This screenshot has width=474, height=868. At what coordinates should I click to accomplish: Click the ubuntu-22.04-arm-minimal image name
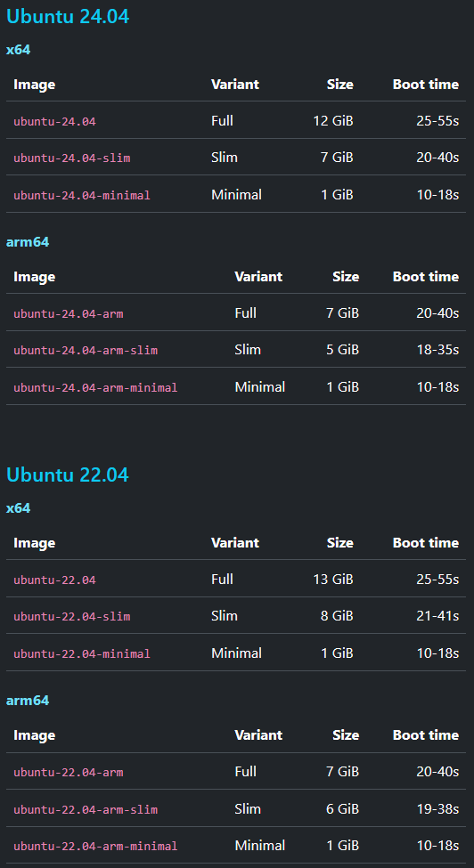click(x=96, y=847)
